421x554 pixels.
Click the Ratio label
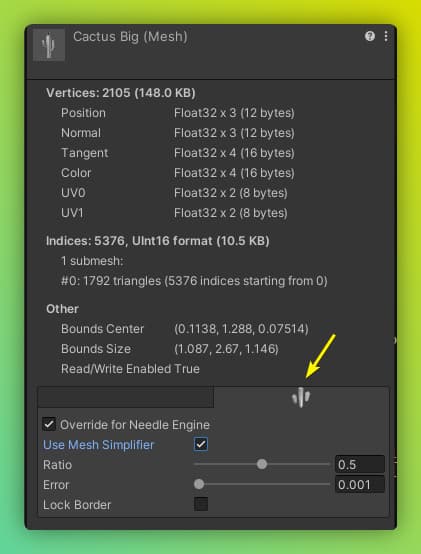click(58, 465)
